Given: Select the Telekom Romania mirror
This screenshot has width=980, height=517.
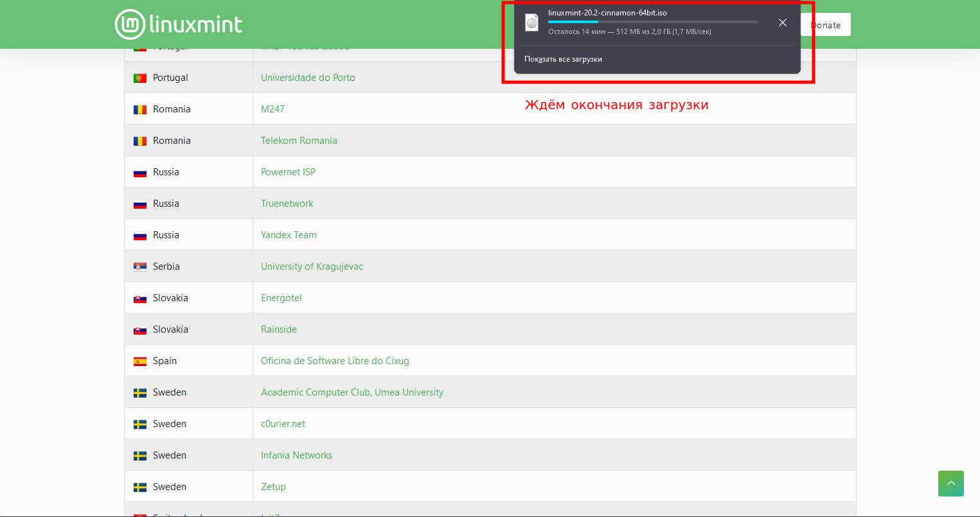Looking at the screenshot, I should [x=299, y=141].
